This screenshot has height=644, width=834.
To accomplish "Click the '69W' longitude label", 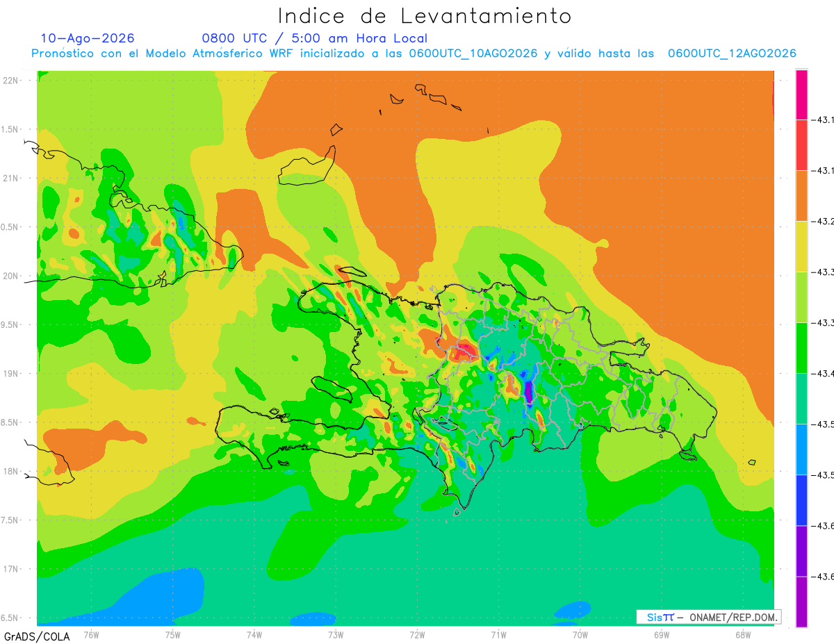I will coord(661,634).
